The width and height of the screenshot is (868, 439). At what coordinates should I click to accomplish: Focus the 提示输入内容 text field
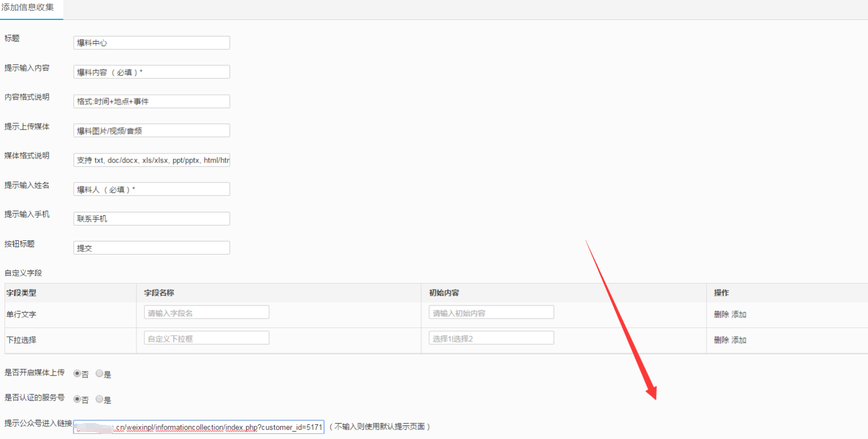151,72
